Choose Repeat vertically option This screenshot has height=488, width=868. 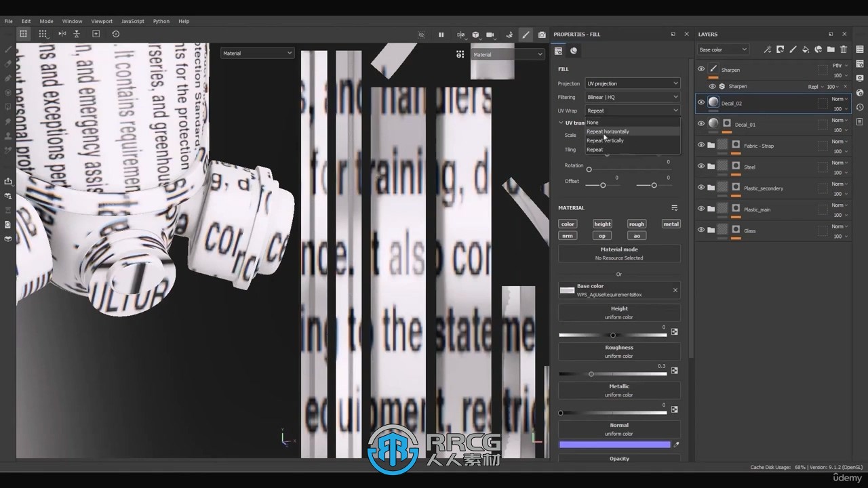[x=632, y=140]
